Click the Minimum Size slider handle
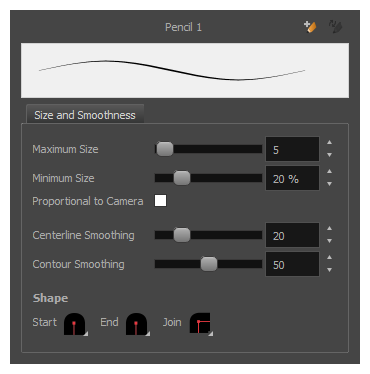 [x=182, y=178]
